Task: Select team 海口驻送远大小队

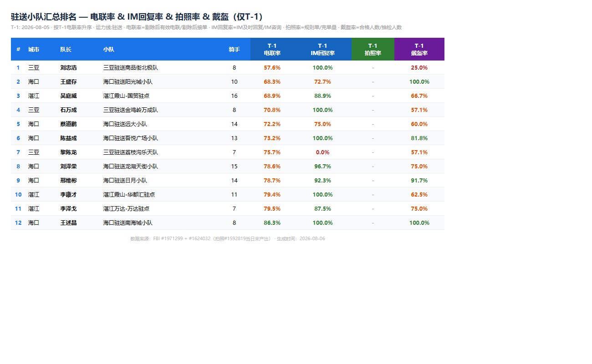Action: [125, 124]
